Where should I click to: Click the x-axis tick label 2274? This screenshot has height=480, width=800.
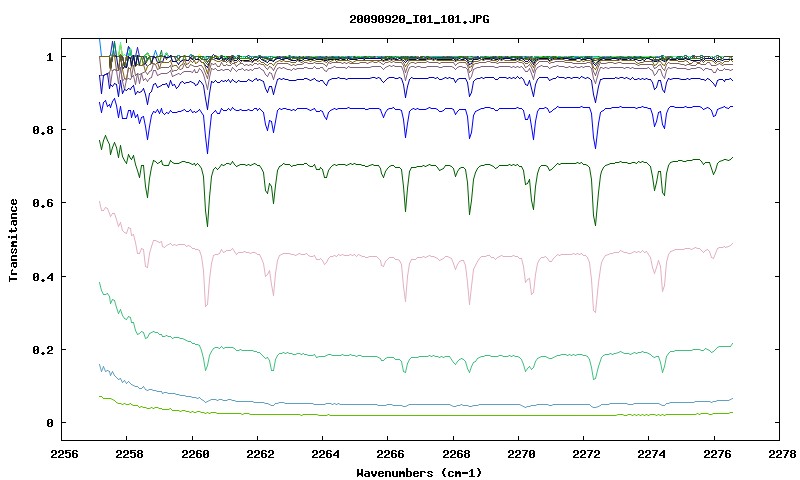pyautogui.click(x=651, y=454)
